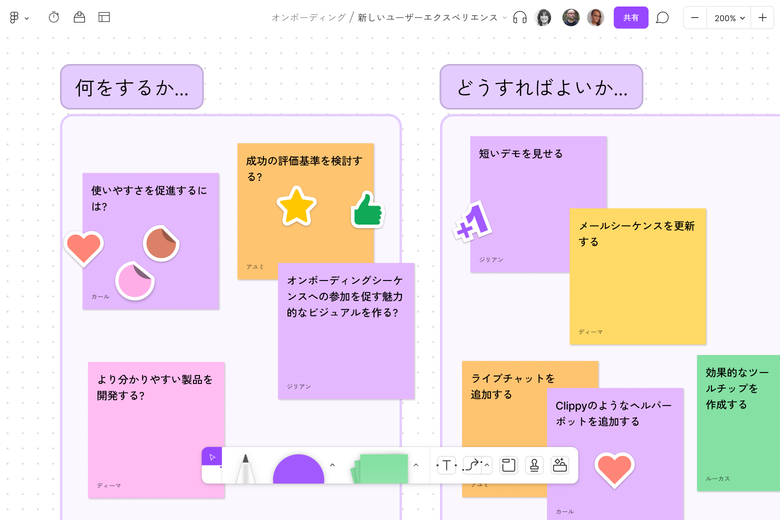Click author label ジリアン on 短いデモ note
780x520 pixels.
coord(491,260)
